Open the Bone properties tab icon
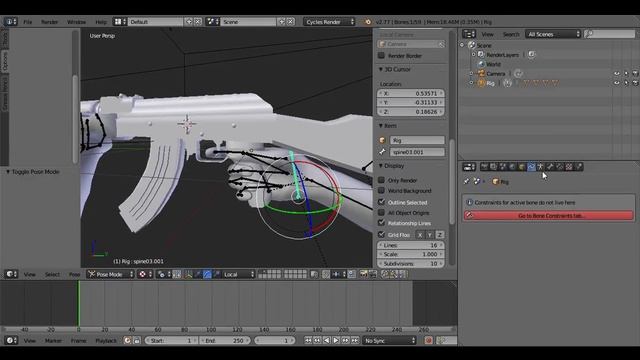The width and height of the screenshot is (640, 360). [550, 167]
